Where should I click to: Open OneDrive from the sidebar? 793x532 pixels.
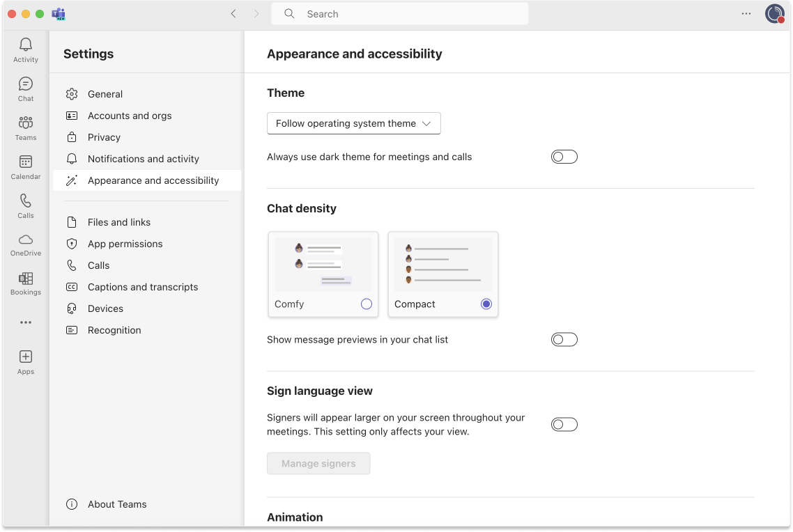coord(25,244)
